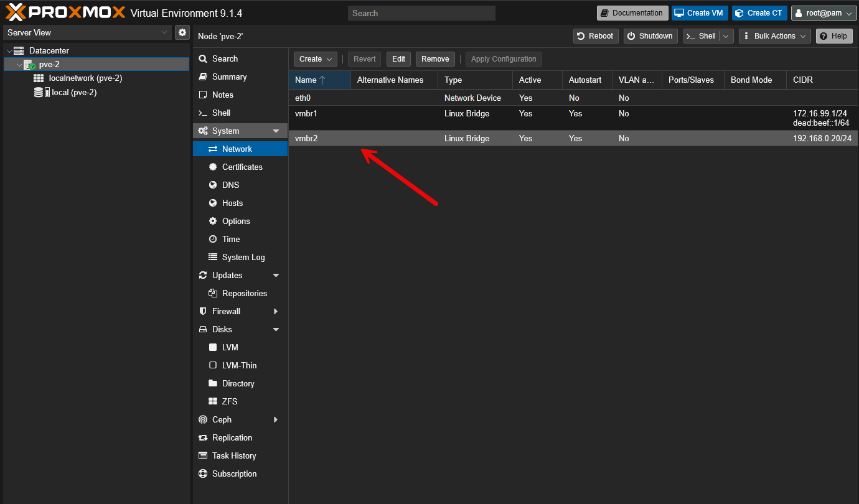Open the Repositories page

pyautogui.click(x=244, y=293)
